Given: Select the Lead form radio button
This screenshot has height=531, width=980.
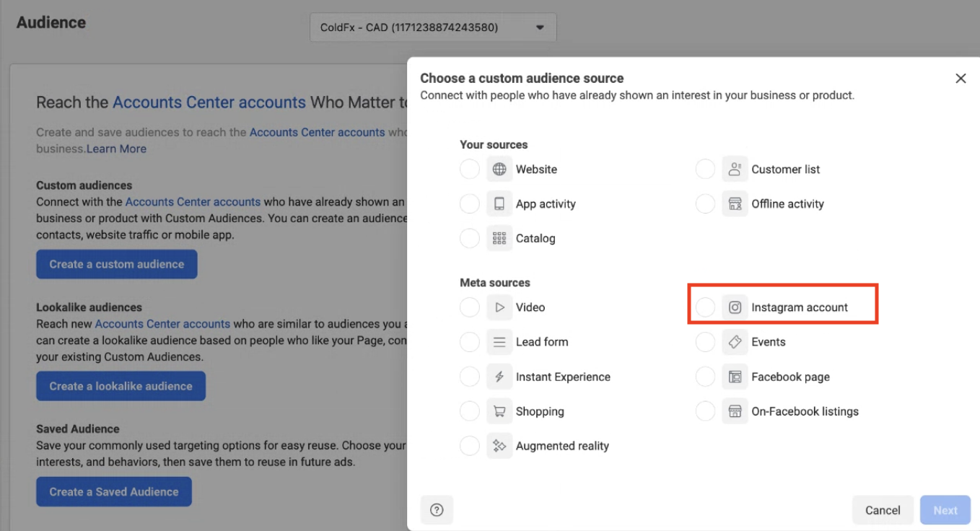Looking at the screenshot, I should pyautogui.click(x=470, y=342).
